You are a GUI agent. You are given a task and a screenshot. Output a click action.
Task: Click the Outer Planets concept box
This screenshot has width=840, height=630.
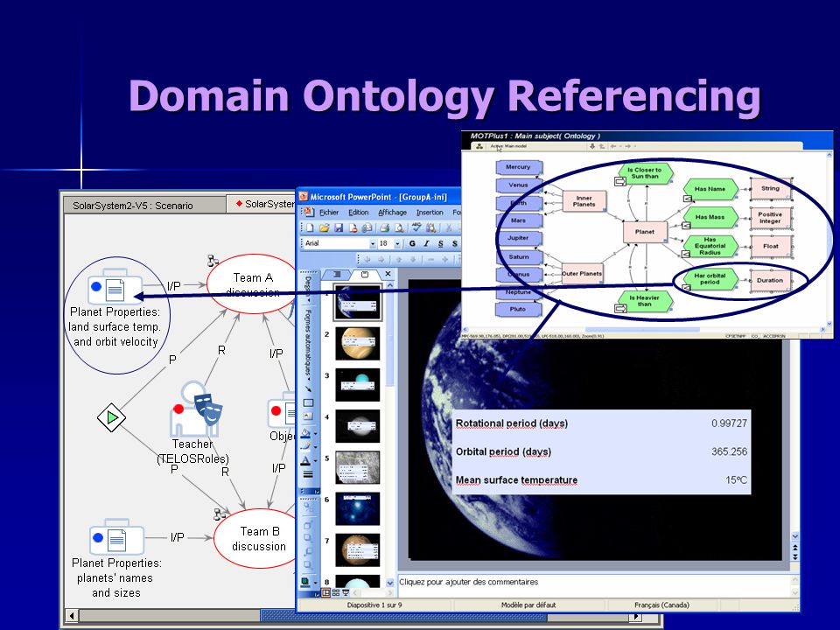click(582, 273)
